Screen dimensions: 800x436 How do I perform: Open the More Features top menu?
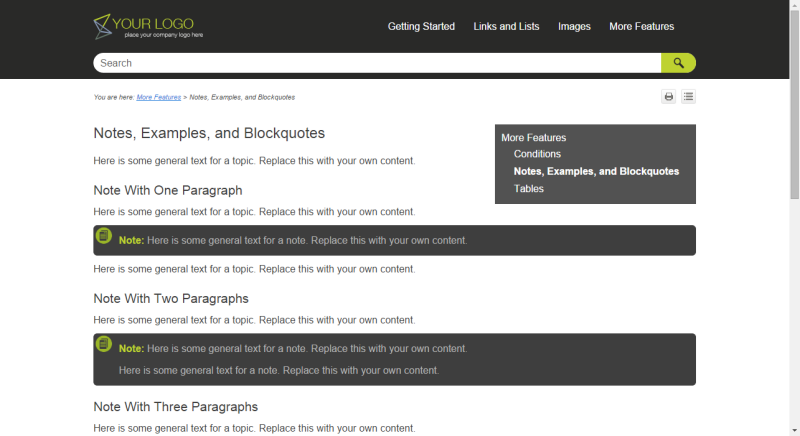641,27
